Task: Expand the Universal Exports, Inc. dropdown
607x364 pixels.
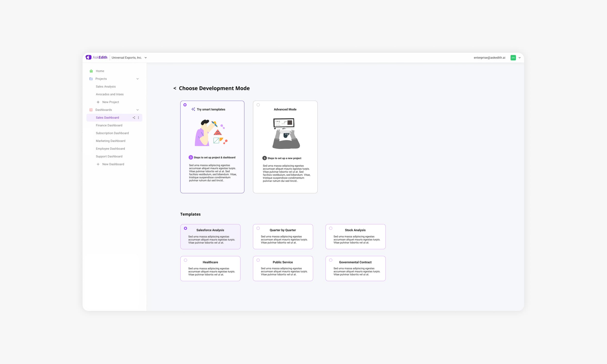Action: point(145,58)
